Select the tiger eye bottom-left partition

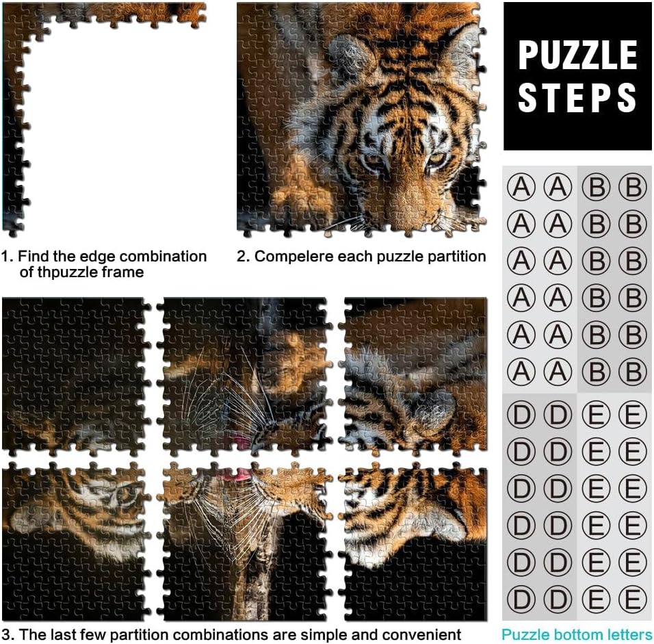(x=77, y=541)
